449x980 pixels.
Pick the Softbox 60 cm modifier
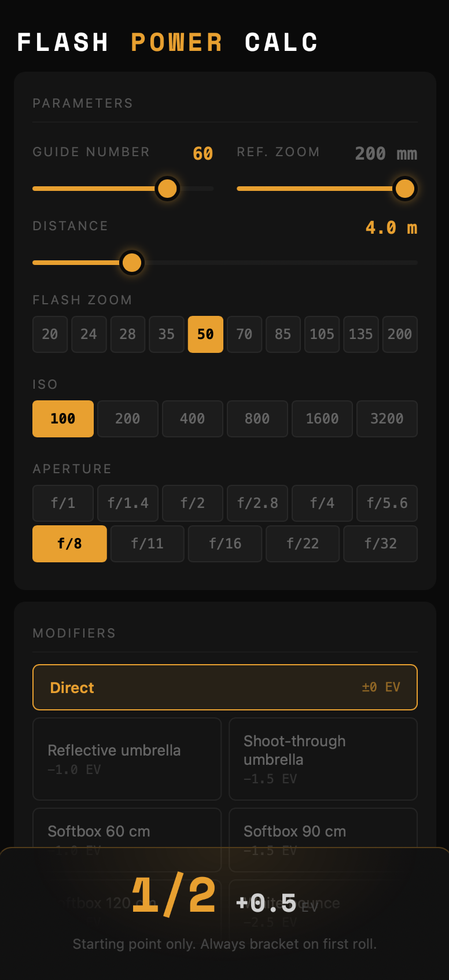click(127, 832)
